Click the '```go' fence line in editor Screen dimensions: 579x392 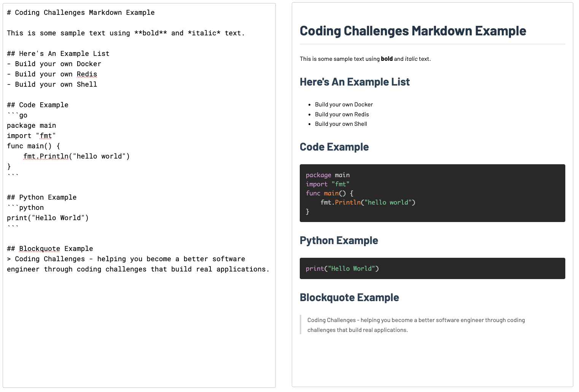click(x=17, y=115)
